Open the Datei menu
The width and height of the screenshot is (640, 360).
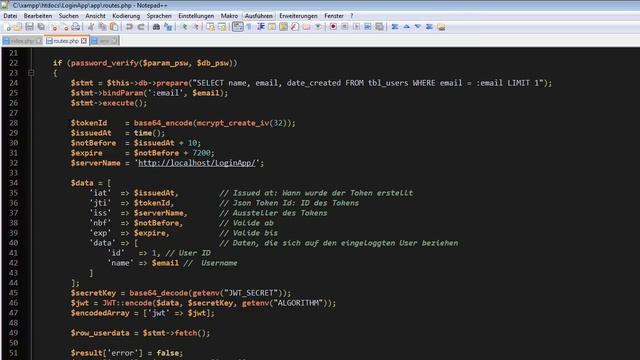10,16
